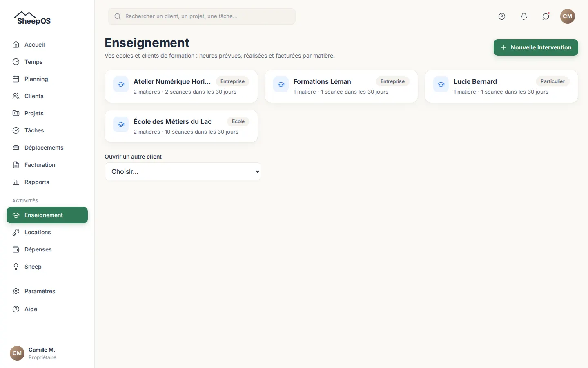Click the Temps clock icon
The image size is (588, 368).
tap(16, 62)
